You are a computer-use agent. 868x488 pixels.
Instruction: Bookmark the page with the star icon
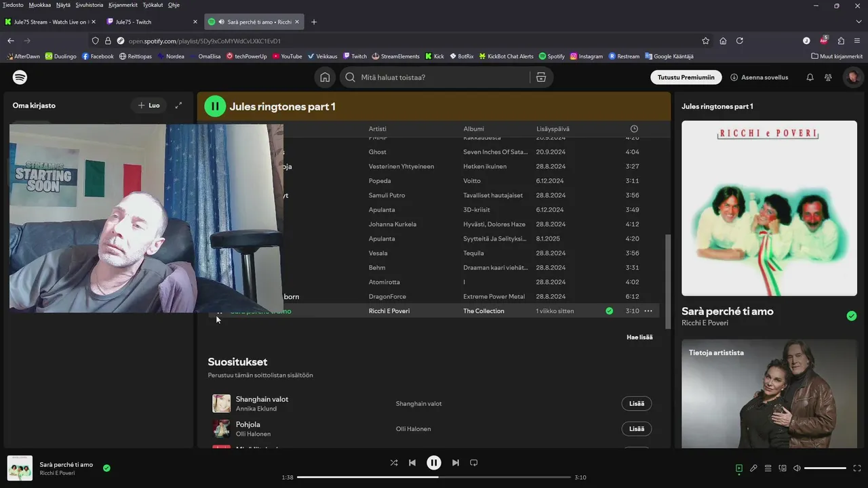point(705,41)
